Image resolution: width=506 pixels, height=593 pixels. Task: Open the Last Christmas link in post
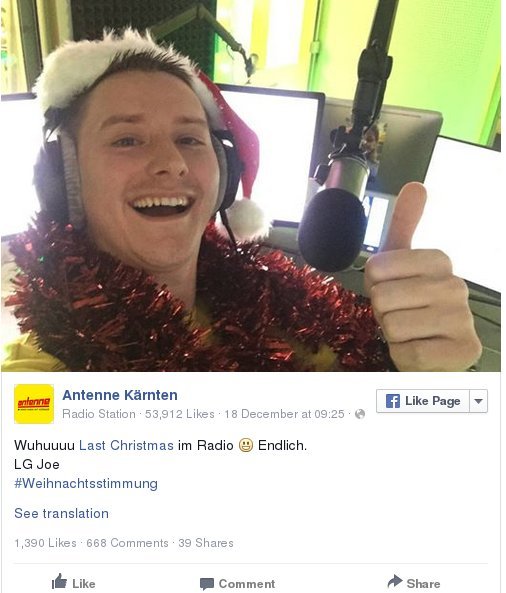click(126, 446)
